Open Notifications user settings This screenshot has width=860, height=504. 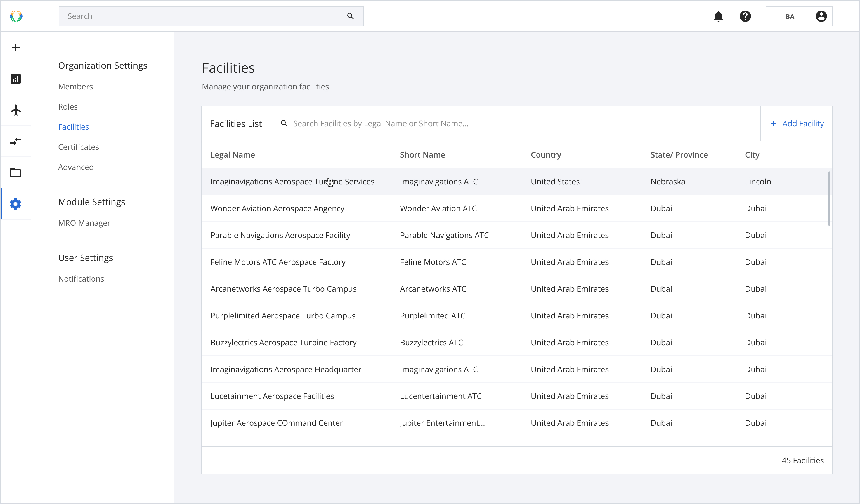pos(81,279)
